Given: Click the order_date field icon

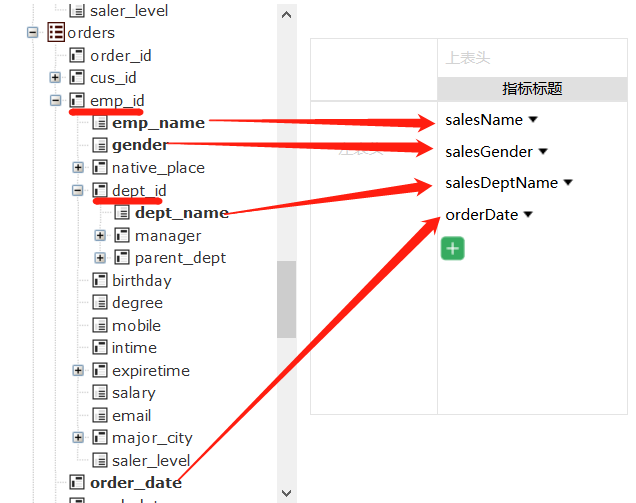Looking at the screenshot, I should 77,482.
